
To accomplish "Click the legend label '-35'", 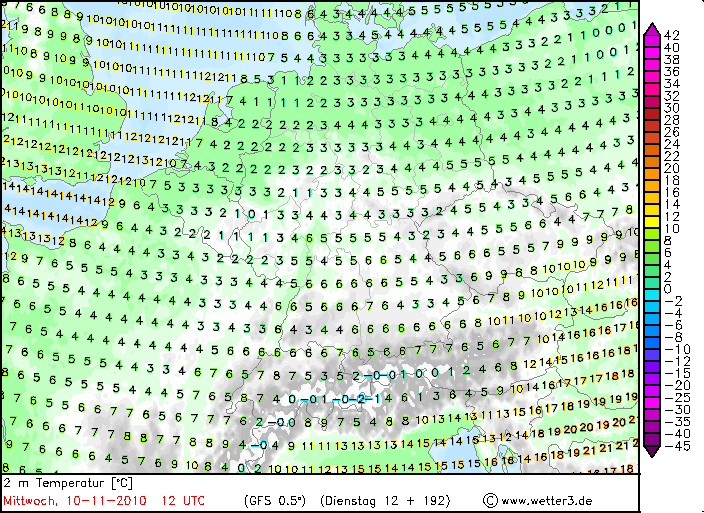I will [677, 422].
